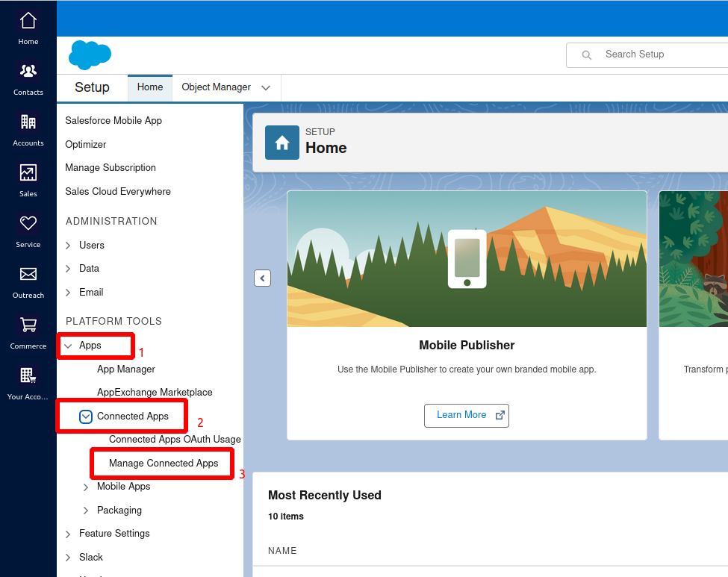728x577 pixels.
Task: Expand the Users section
Action: 68,245
